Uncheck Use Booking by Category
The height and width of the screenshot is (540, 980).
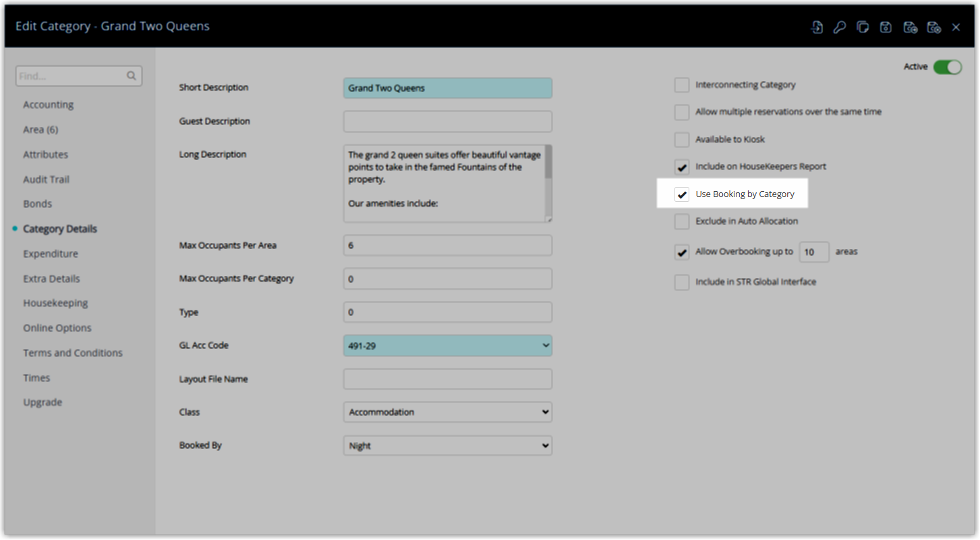point(682,194)
